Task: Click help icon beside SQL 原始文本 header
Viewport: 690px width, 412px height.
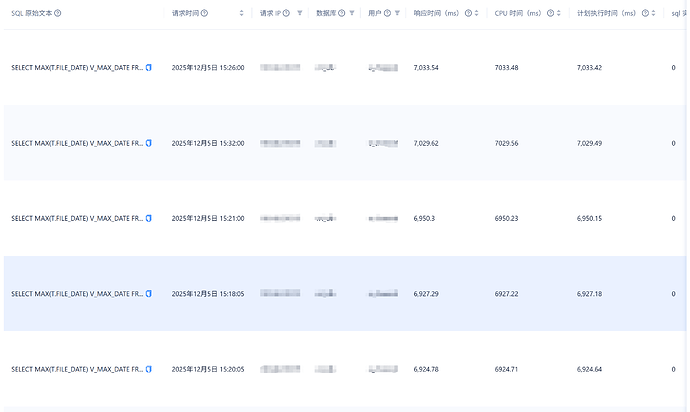Action: 58,13
